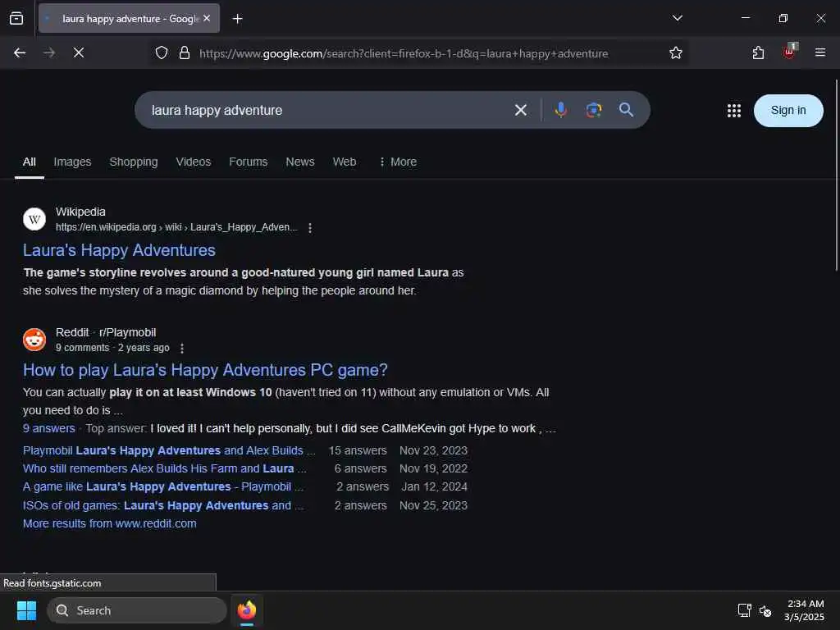Open Laura's Happy Adventures Wikipedia link
This screenshot has height=630, width=840.
119,250
